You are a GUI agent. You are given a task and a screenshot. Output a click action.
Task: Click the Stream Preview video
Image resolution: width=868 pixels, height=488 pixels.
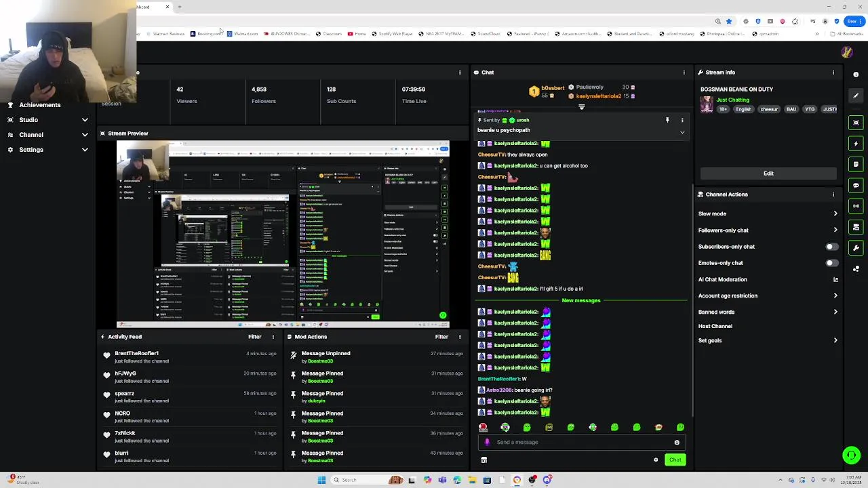[283, 234]
